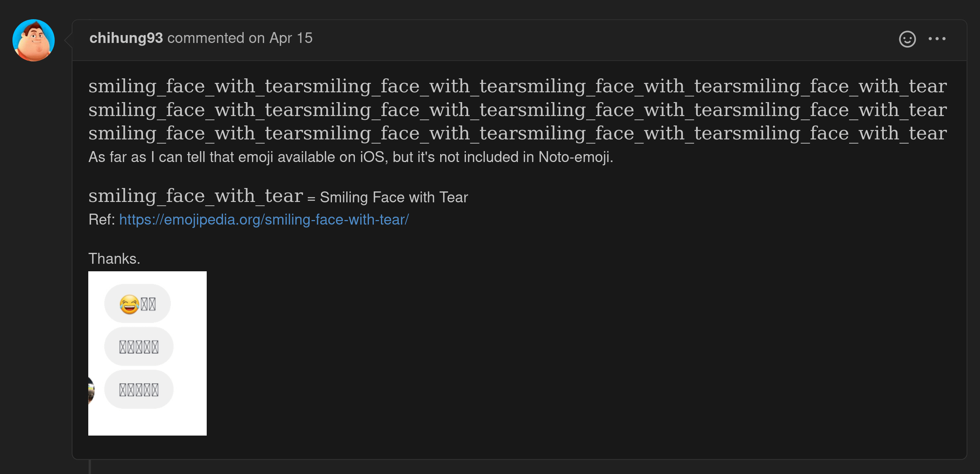
Task: Expand the three-dot menu for comment actions
Action: tap(938, 39)
